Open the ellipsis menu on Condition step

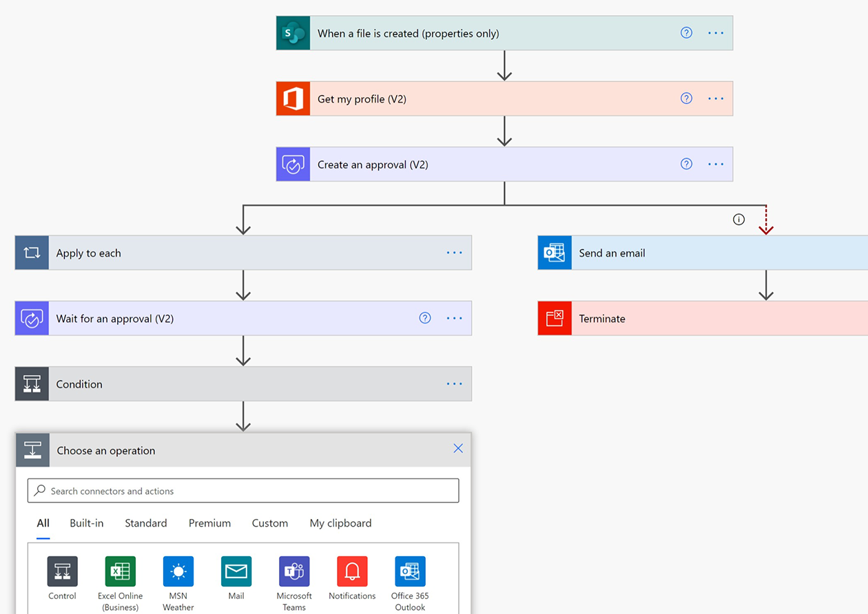tap(455, 384)
